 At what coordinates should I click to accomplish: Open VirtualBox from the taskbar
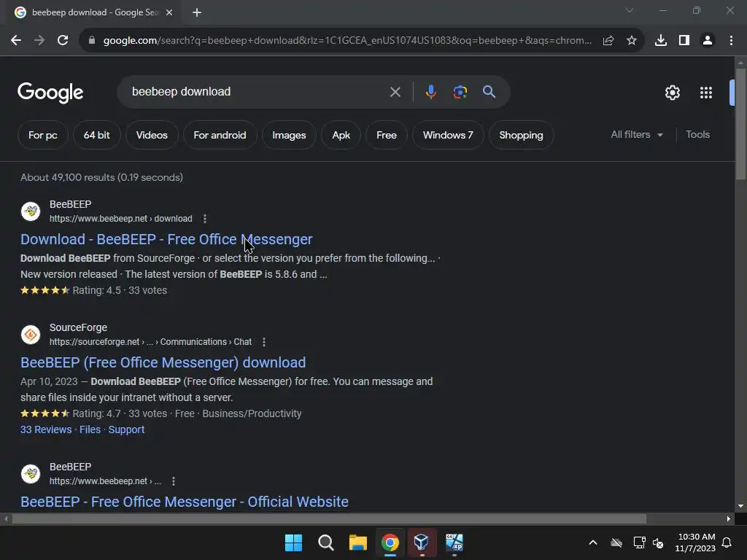pos(422,542)
